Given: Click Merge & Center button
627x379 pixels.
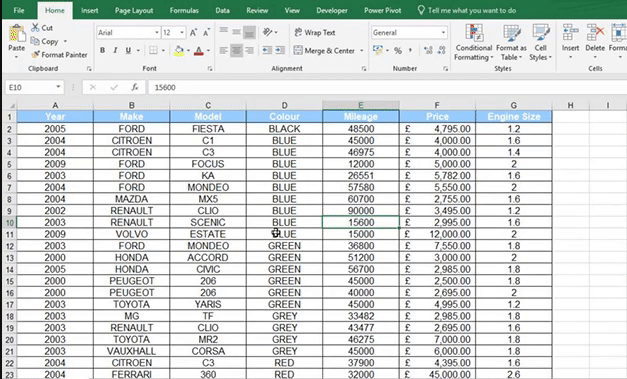Looking at the screenshot, I should point(324,51).
